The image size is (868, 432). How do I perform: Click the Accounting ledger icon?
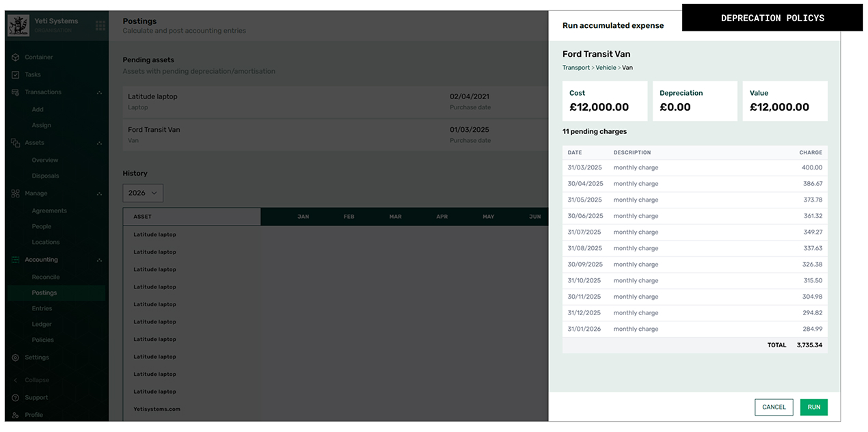[14, 260]
